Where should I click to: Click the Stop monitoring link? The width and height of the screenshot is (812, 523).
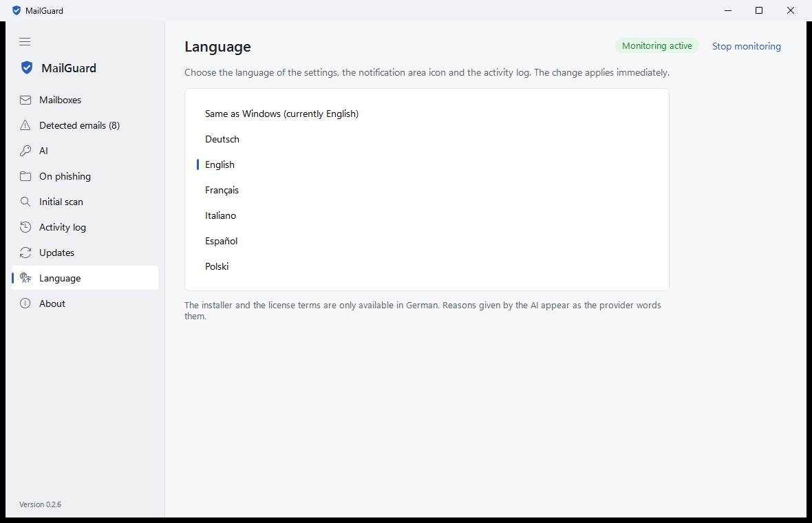(x=746, y=46)
